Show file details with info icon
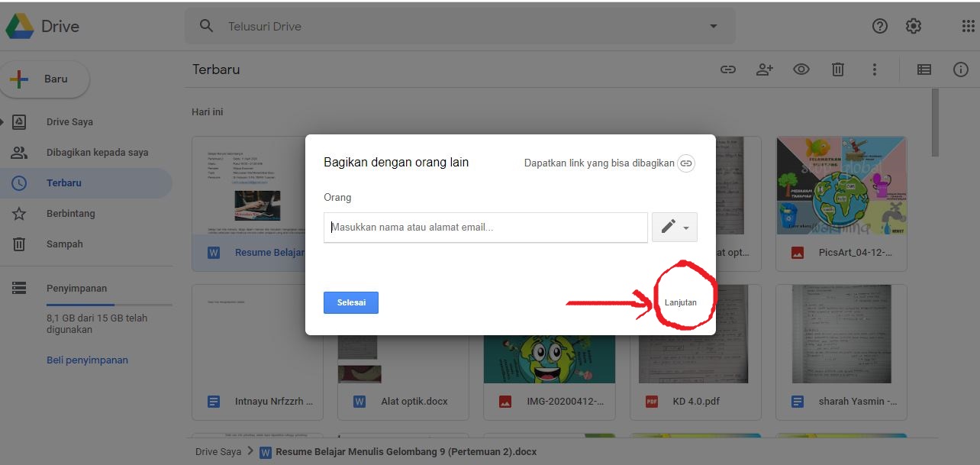 pyautogui.click(x=960, y=69)
